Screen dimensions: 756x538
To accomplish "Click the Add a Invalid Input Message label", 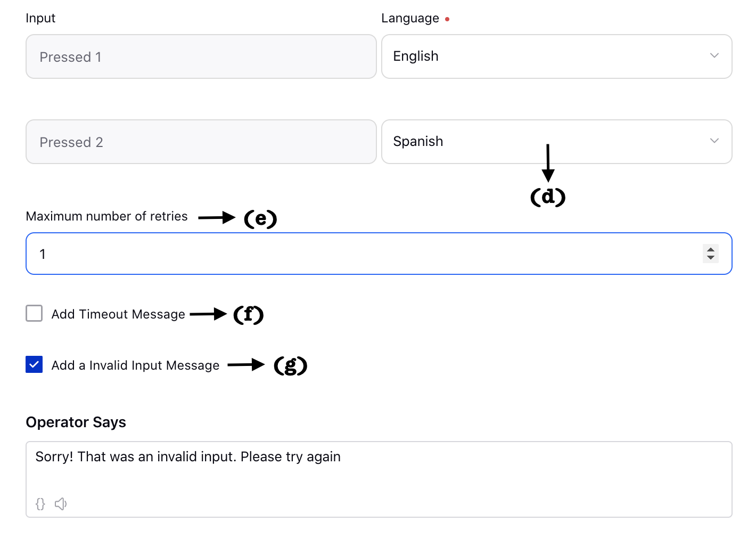I will pyautogui.click(x=135, y=365).
